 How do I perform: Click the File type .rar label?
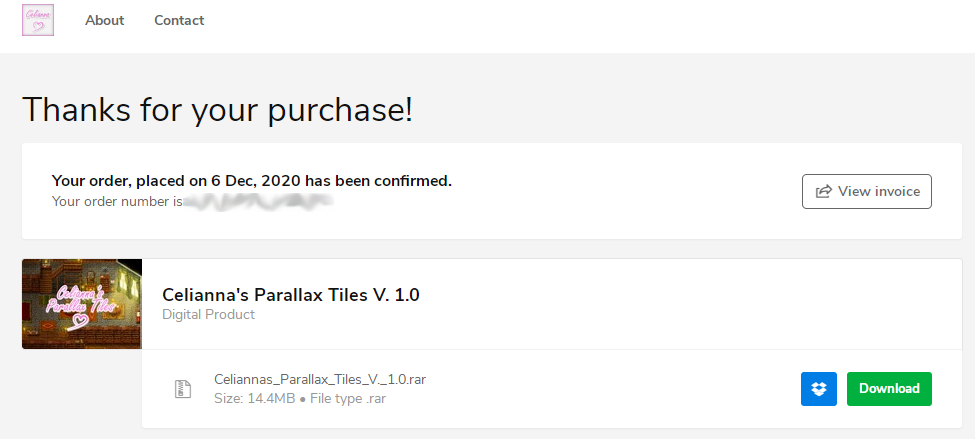pos(347,399)
